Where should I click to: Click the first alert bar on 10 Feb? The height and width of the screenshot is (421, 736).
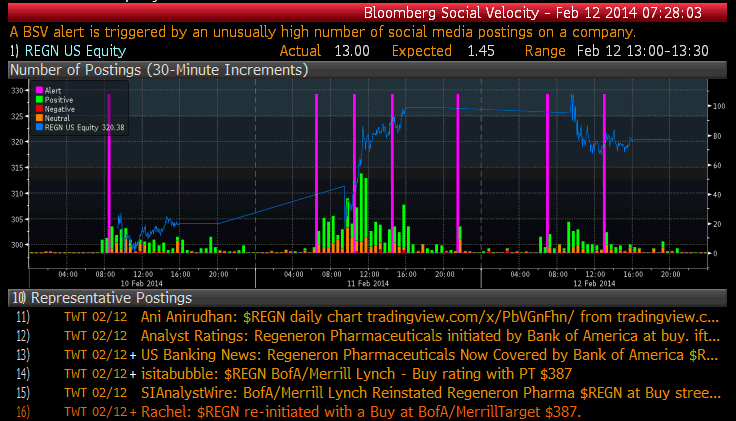pyautogui.click(x=109, y=170)
